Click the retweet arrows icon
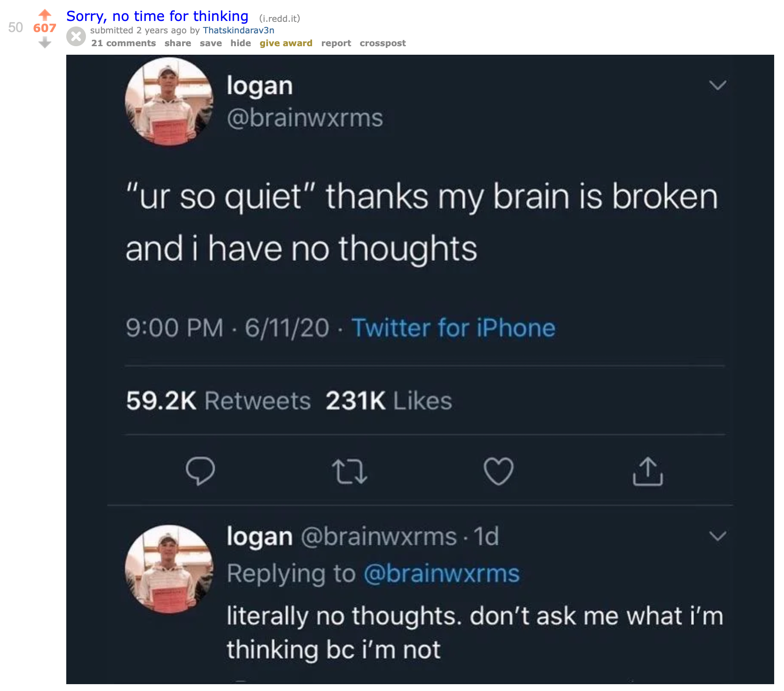The image size is (784, 691). [x=350, y=471]
